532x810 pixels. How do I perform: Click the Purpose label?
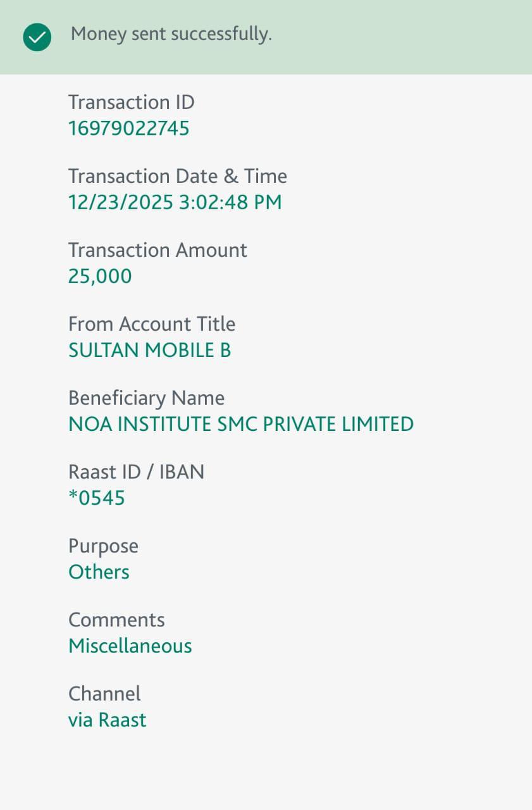click(103, 546)
